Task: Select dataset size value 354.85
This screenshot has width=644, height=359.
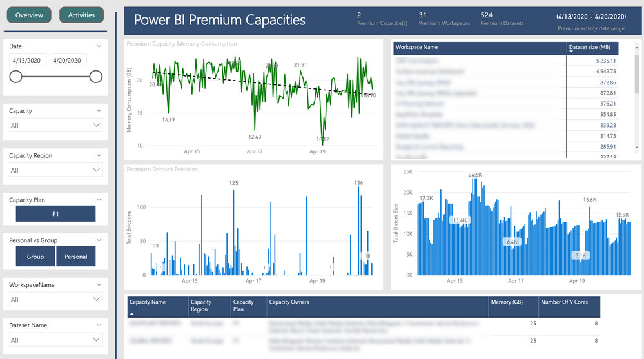Action: pyautogui.click(x=608, y=115)
